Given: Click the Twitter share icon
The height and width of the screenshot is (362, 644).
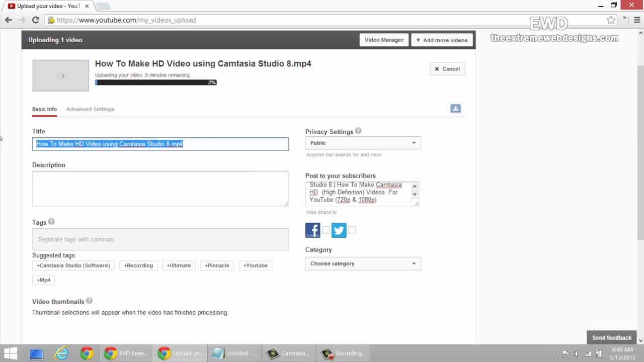Looking at the screenshot, I should (339, 230).
